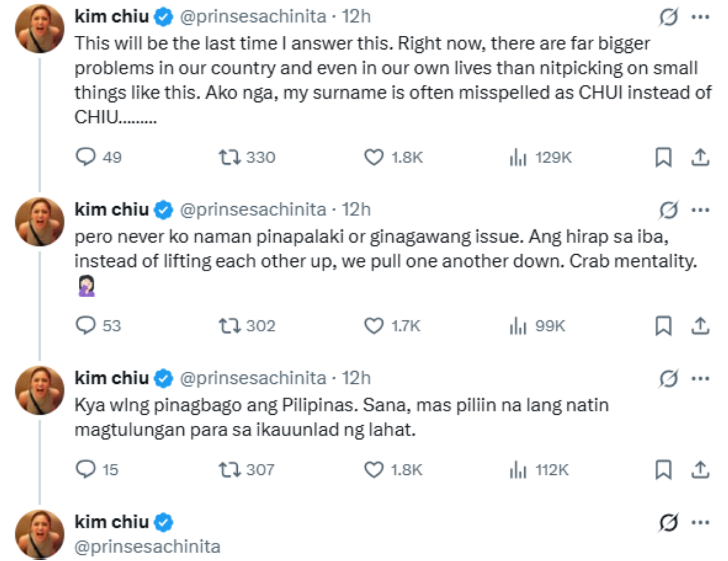Retweet the post with 330 reposts

pos(230,158)
